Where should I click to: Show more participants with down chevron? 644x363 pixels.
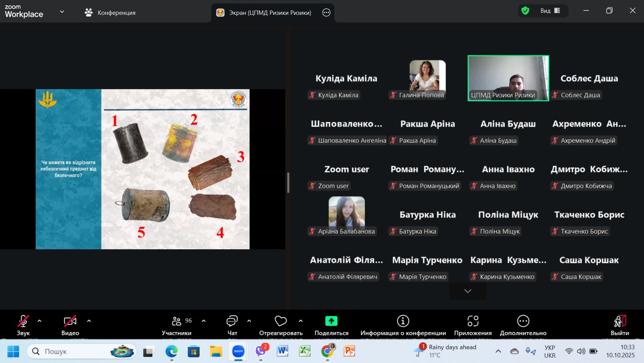[468, 291]
